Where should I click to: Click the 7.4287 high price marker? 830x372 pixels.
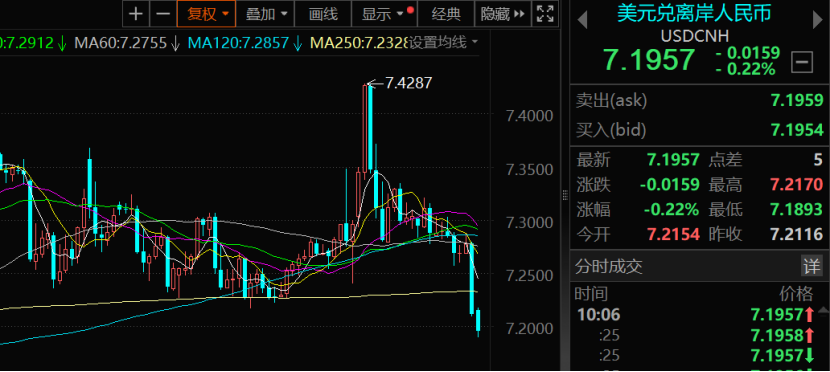408,83
